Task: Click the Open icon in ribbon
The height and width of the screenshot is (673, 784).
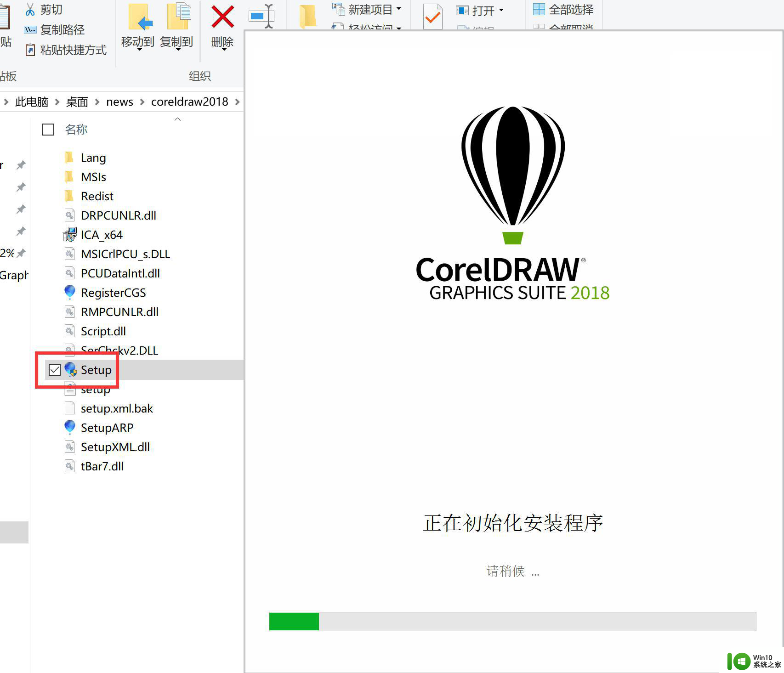Action: 462,10
